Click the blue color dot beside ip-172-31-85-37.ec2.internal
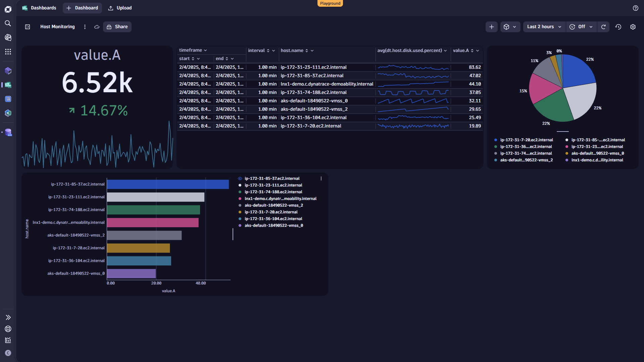This screenshot has height=362, width=644. pos(239,178)
